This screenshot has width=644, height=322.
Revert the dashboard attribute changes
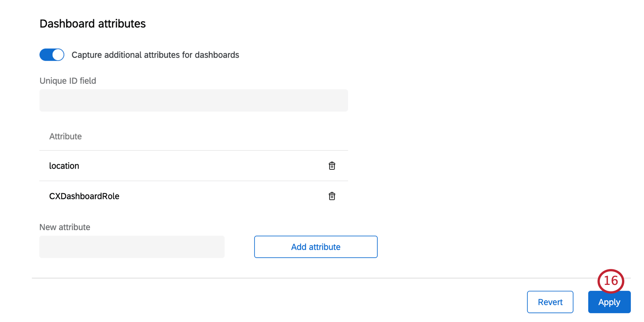tap(550, 302)
